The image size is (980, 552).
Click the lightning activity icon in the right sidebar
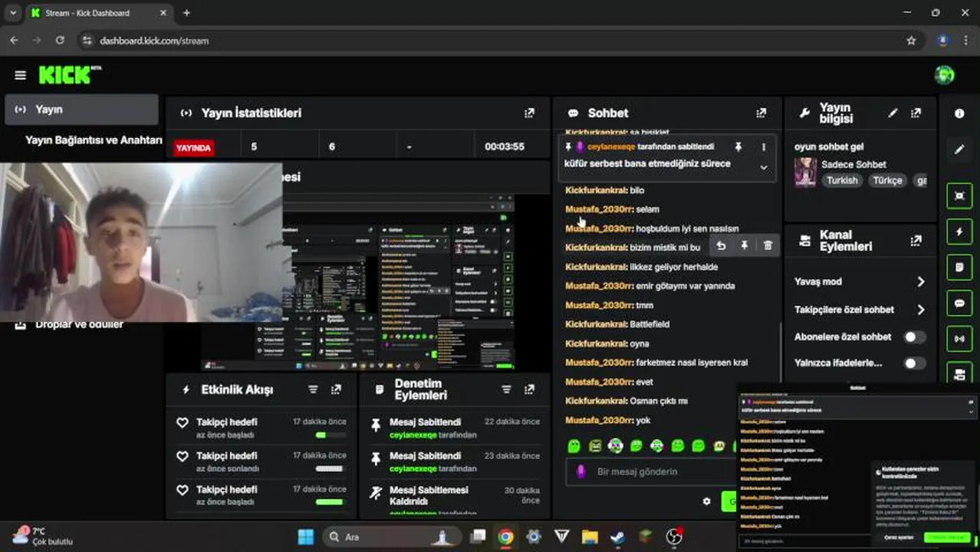[959, 232]
